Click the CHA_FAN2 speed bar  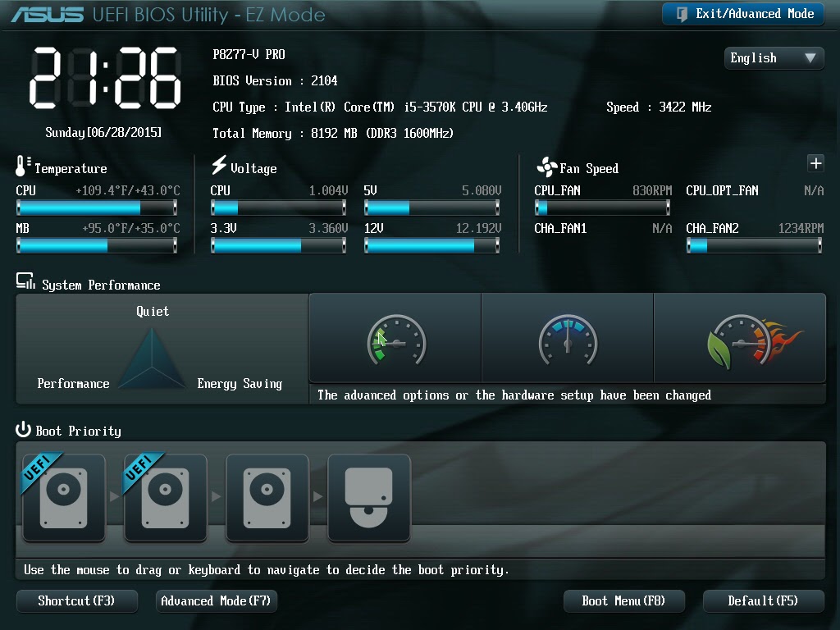point(755,245)
